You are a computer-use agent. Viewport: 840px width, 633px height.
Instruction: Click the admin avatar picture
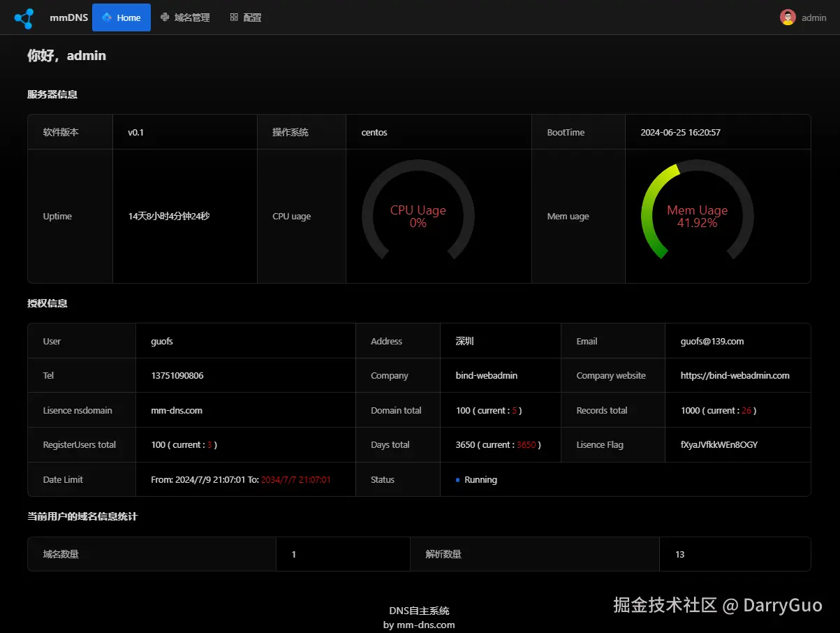(788, 17)
